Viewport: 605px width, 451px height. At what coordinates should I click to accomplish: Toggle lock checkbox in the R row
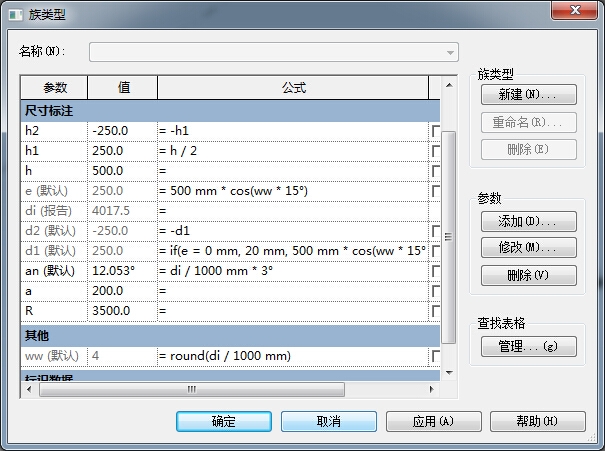click(435, 311)
